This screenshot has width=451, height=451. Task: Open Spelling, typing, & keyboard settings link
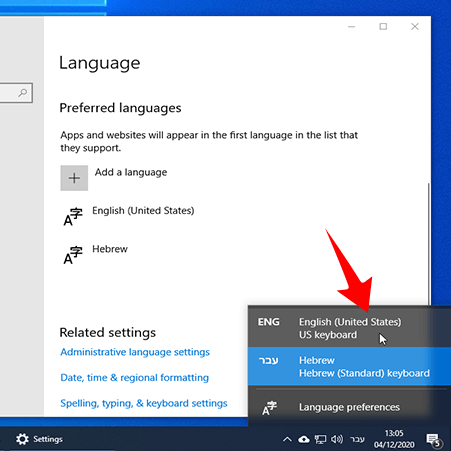[x=144, y=403]
